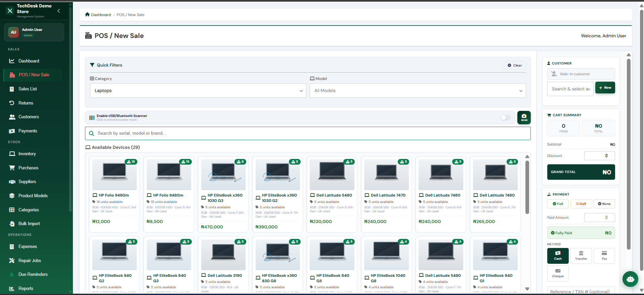The height and width of the screenshot is (295, 644).
Task: Click the GRAND TOTAL bar
Action: pos(581,172)
